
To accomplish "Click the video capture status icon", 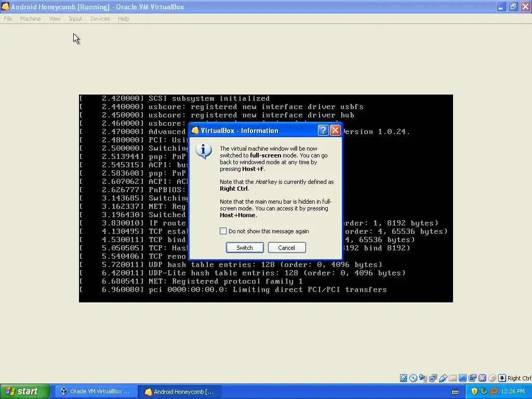I will pyautogui.click(x=472, y=378).
